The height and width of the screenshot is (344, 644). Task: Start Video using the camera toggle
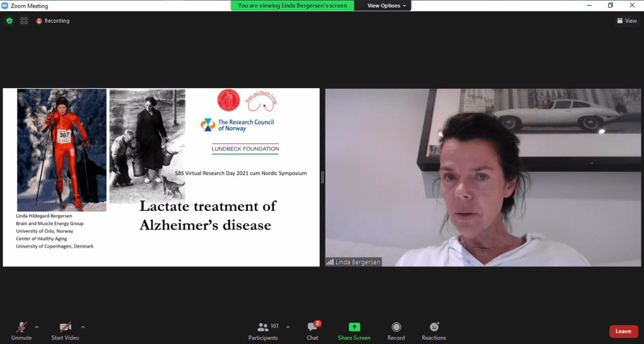[65, 331]
